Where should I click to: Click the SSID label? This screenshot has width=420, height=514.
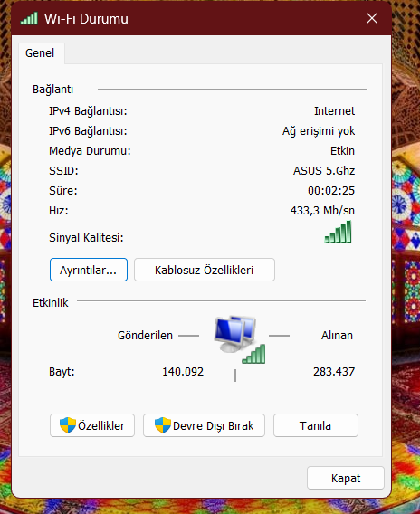(63, 171)
